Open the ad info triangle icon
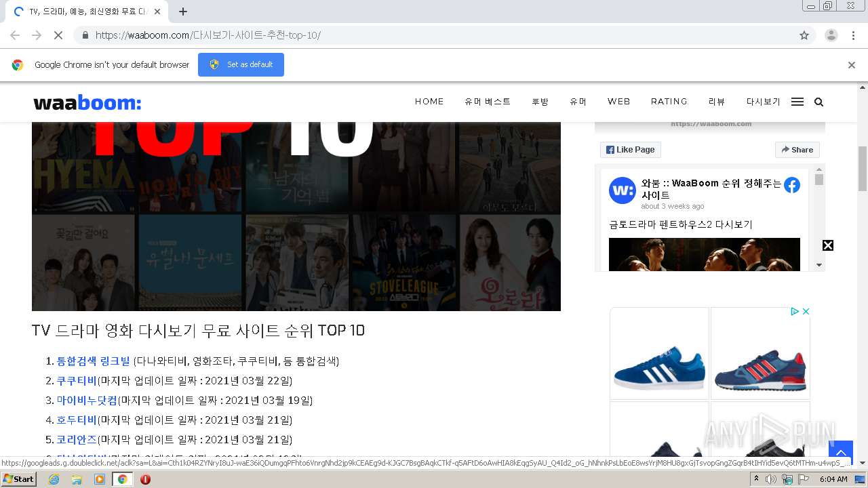 click(x=795, y=312)
